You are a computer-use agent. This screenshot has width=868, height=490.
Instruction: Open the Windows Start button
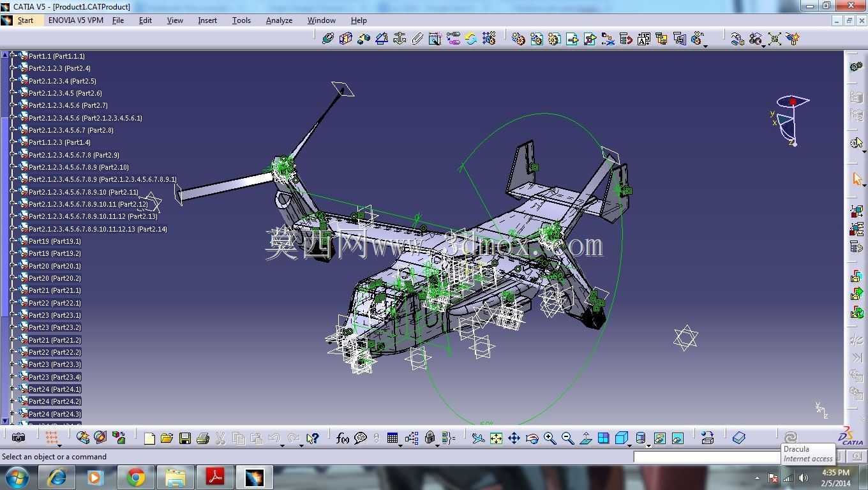pyautogui.click(x=17, y=477)
